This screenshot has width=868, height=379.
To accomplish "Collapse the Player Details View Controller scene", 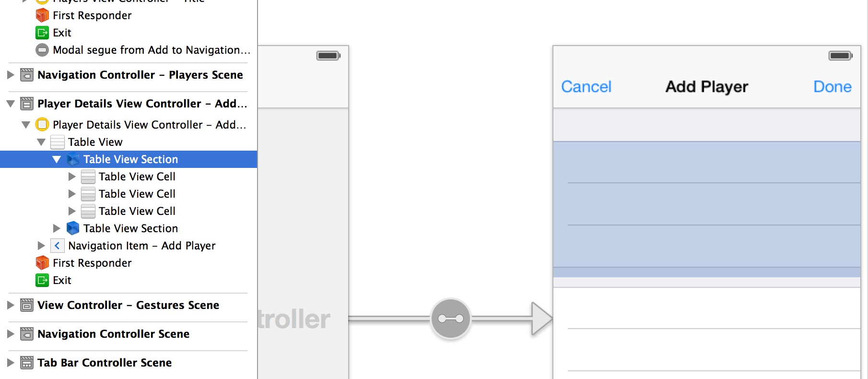I will 11,104.
